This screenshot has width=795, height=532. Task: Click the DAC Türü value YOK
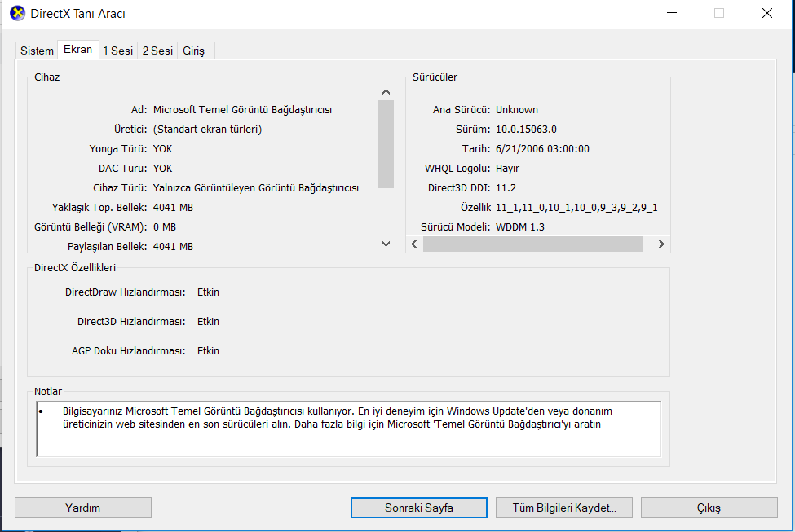click(163, 168)
